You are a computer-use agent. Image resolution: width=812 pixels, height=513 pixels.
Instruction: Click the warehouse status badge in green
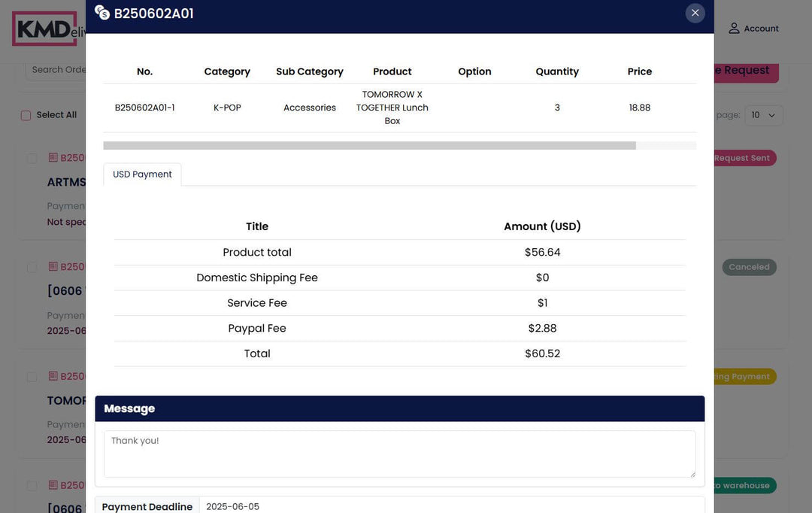point(745,485)
